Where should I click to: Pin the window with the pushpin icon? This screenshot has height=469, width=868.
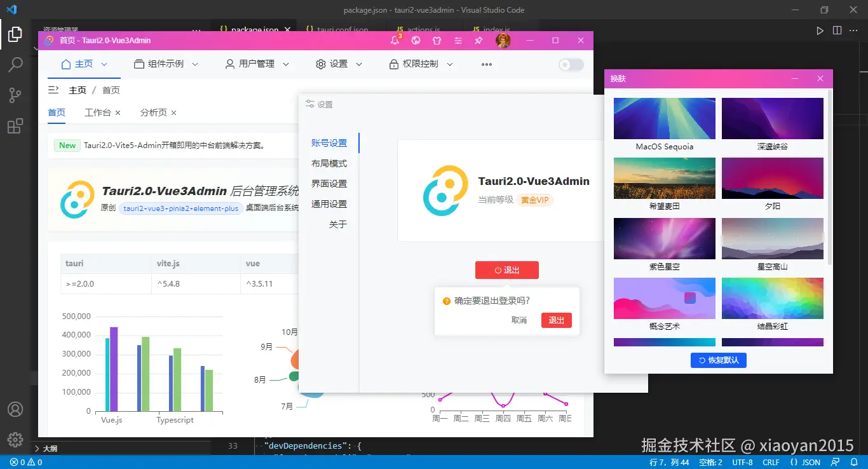[x=478, y=41]
